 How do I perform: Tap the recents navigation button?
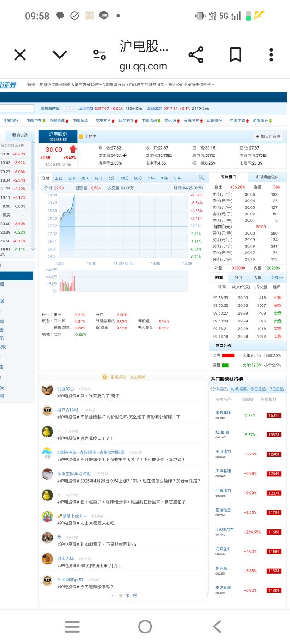(72, 627)
